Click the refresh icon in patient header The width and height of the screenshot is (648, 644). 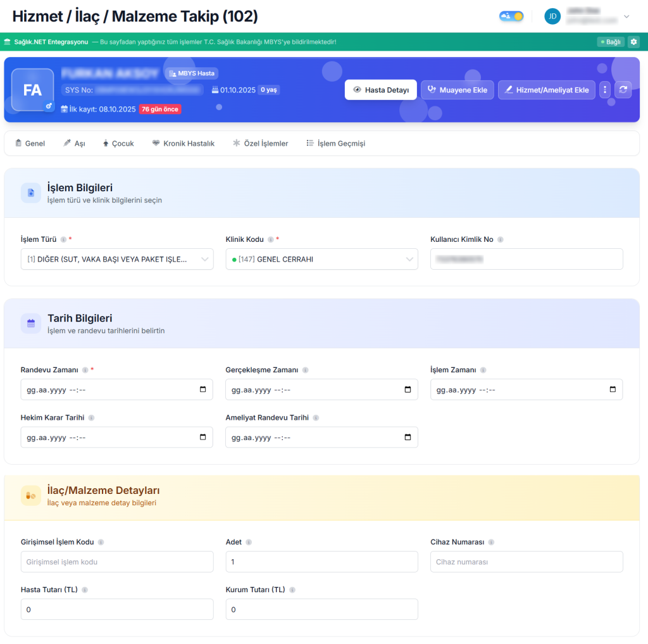coord(623,90)
